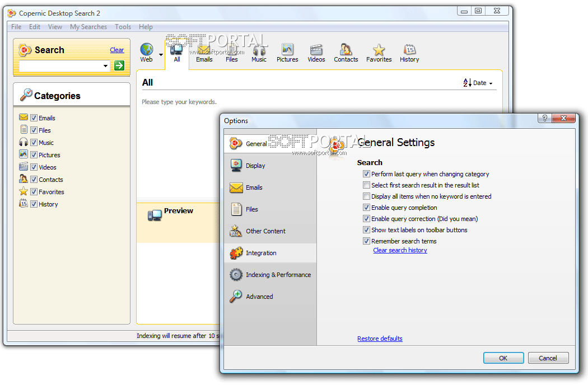Click the Favorites star icon in Categories

click(24, 191)
